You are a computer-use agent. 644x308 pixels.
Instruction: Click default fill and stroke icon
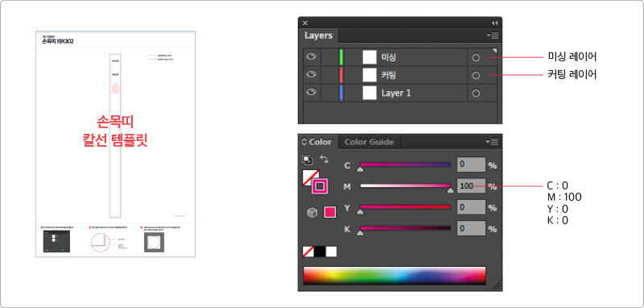(307, 160)
